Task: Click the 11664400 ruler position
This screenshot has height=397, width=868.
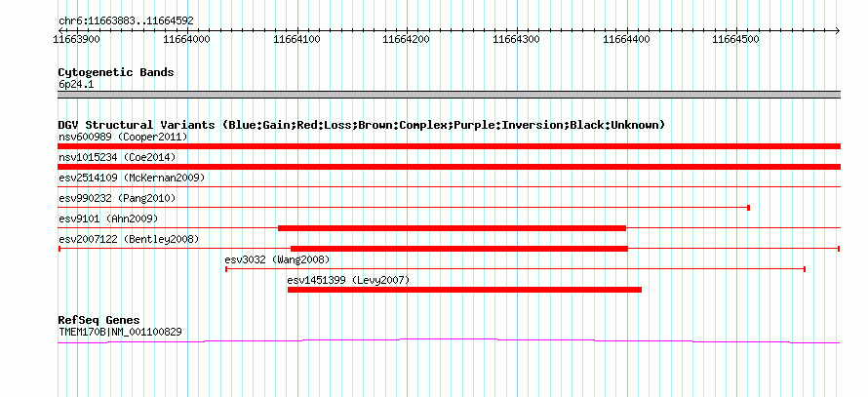Action: point(627,39)
